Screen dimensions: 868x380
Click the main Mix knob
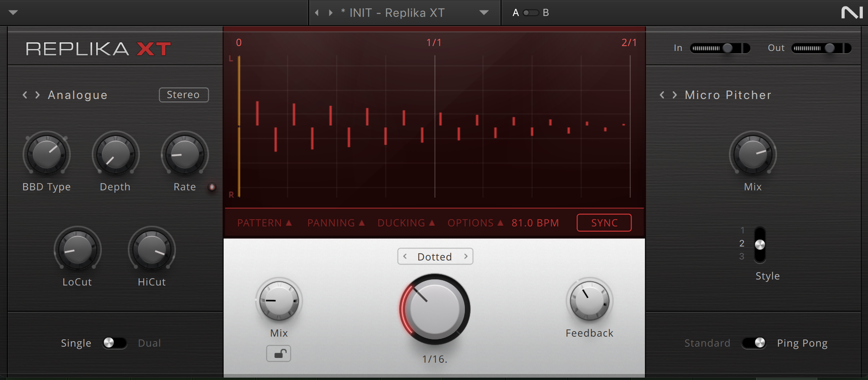tap(279, 300)
